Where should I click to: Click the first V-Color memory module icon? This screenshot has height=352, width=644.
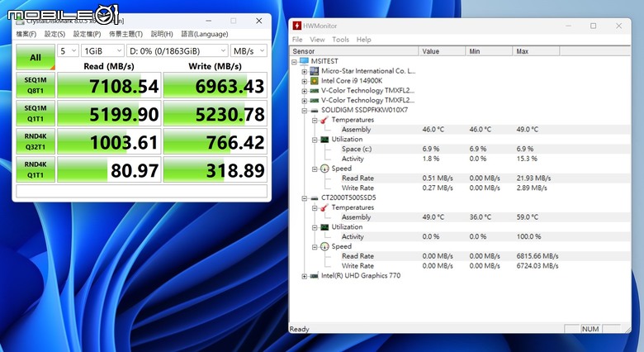pyautogui.click(x=315, y=90)
